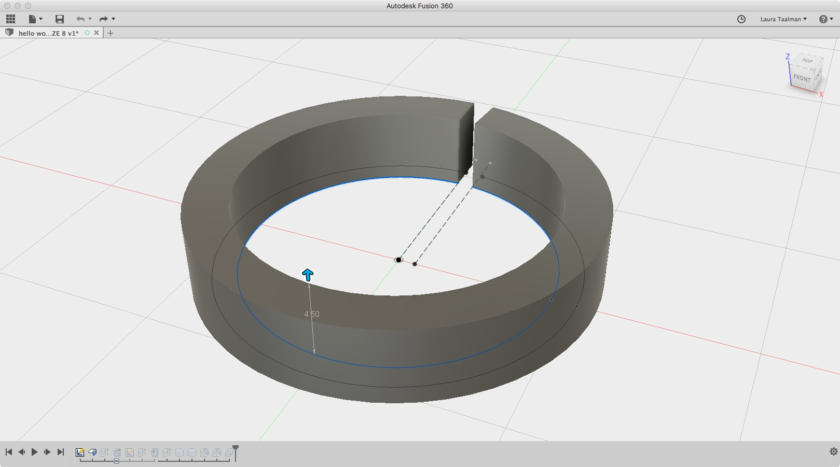Save the design with the floppy icon
This screenshot has width=840, height=467.
[59, 19]
